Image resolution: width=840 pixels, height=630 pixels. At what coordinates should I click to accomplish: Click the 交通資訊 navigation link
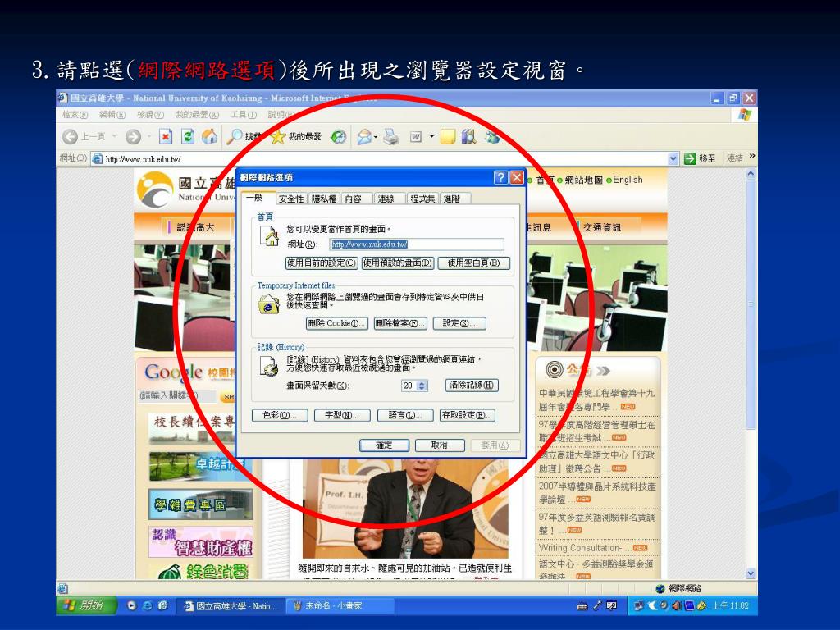click(x=602, y=227)
